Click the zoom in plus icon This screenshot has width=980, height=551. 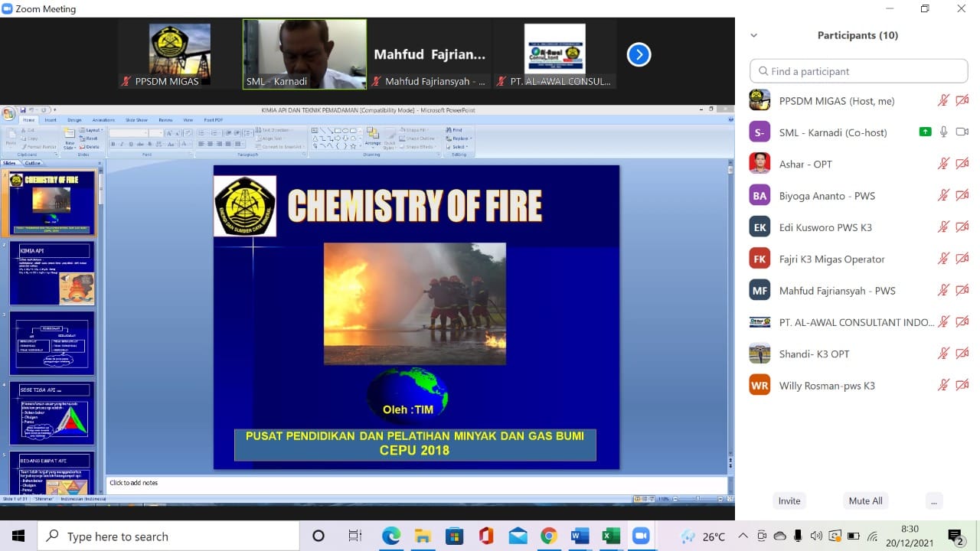click(x=720, y=499)
